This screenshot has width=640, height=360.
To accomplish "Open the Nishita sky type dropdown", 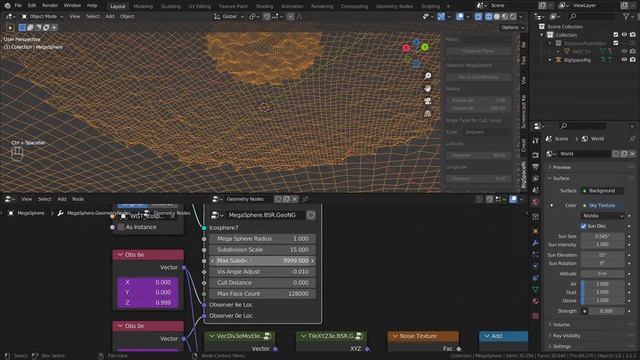I will (602, 216).
